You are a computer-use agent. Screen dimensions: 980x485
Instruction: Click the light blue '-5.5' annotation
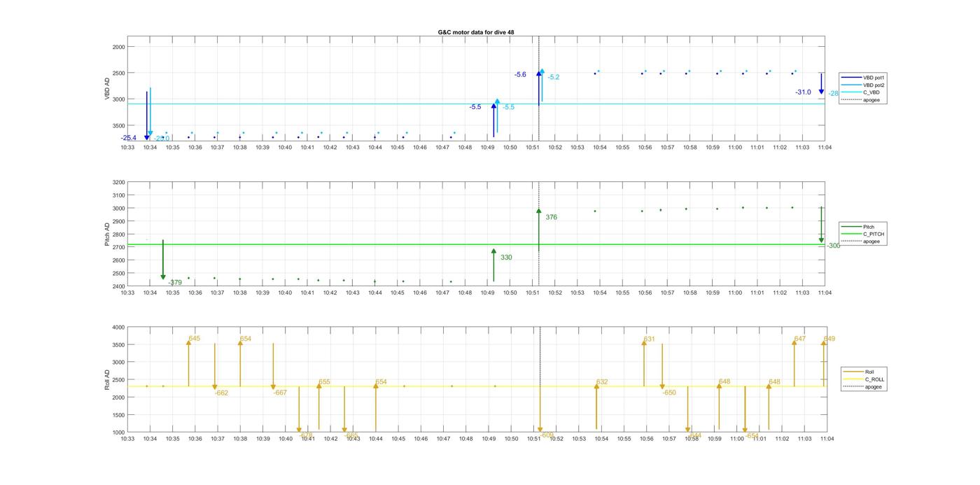(508, 107)
